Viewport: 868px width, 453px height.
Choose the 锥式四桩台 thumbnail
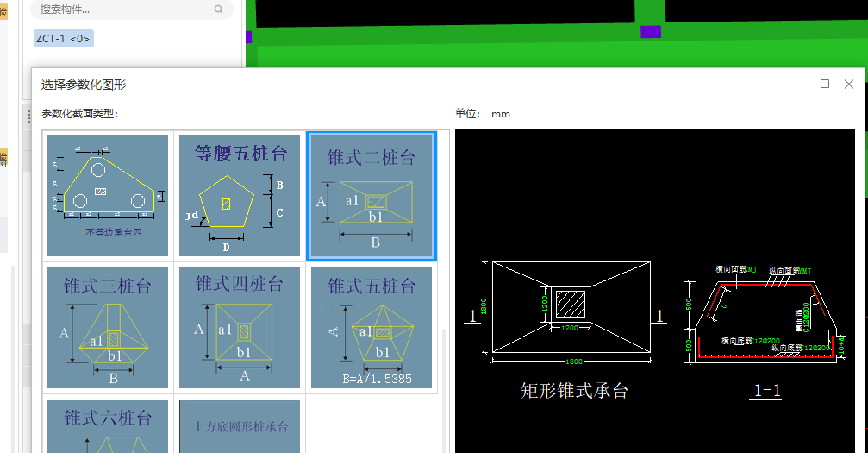(x=240, y=328)
